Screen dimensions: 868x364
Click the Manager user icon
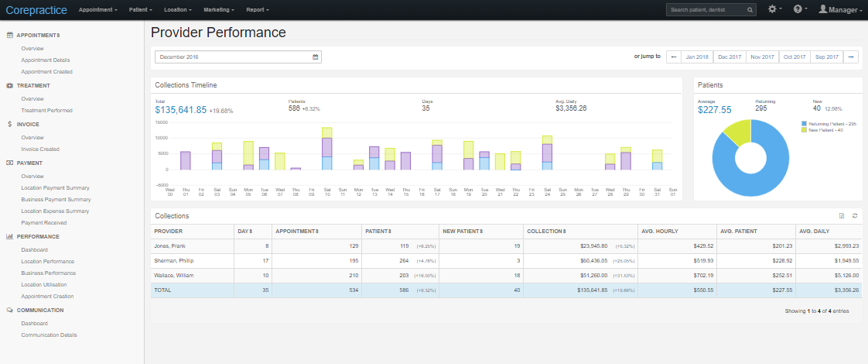823,9
